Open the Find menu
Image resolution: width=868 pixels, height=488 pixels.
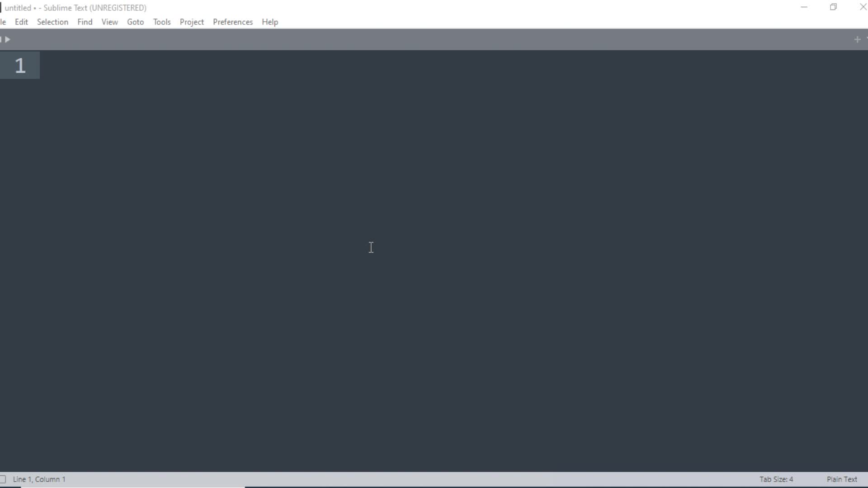[85, 21]
